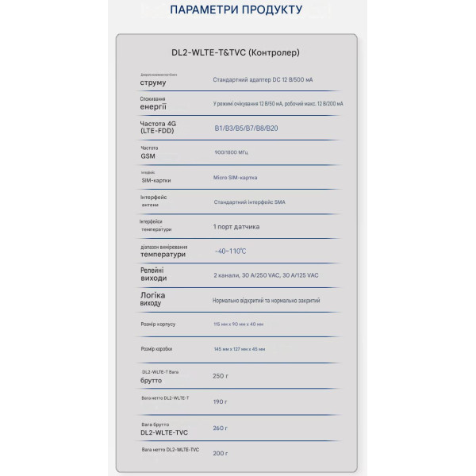
Task: Click the DC 12 В/500 мА adapter value
Action: (x=263, y=80)
